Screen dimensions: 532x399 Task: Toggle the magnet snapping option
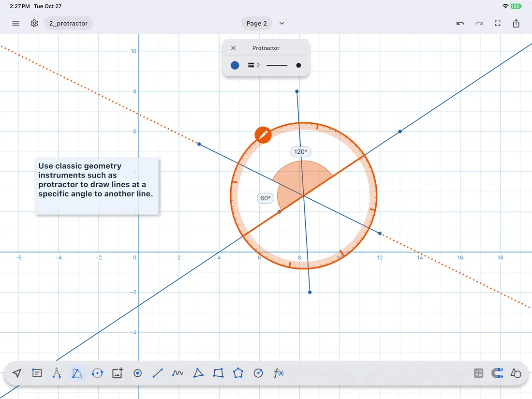497,373
